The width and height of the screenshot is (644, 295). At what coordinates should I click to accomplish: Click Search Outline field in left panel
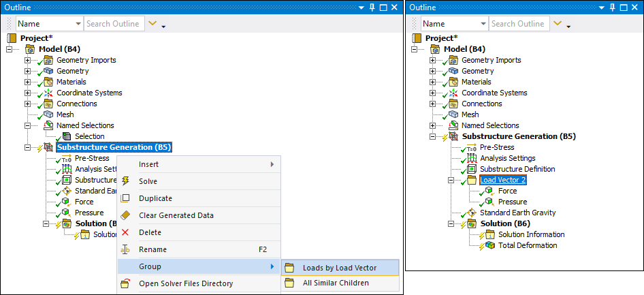114,24
